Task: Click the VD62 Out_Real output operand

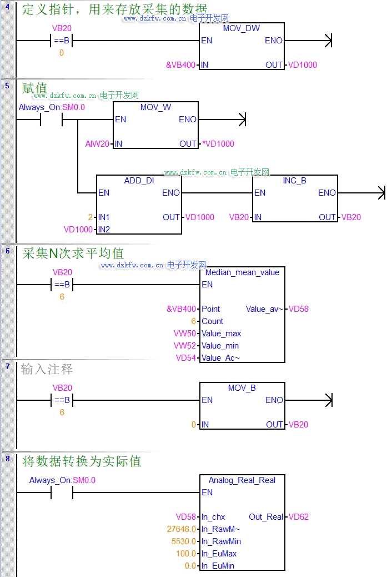Action: (x=299, y=517)
